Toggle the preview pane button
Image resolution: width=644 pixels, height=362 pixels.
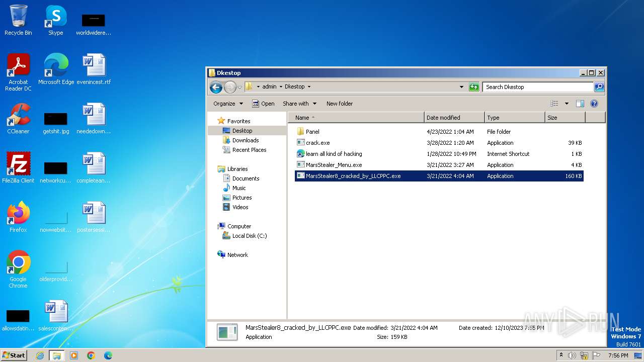[x=580, y=104]
